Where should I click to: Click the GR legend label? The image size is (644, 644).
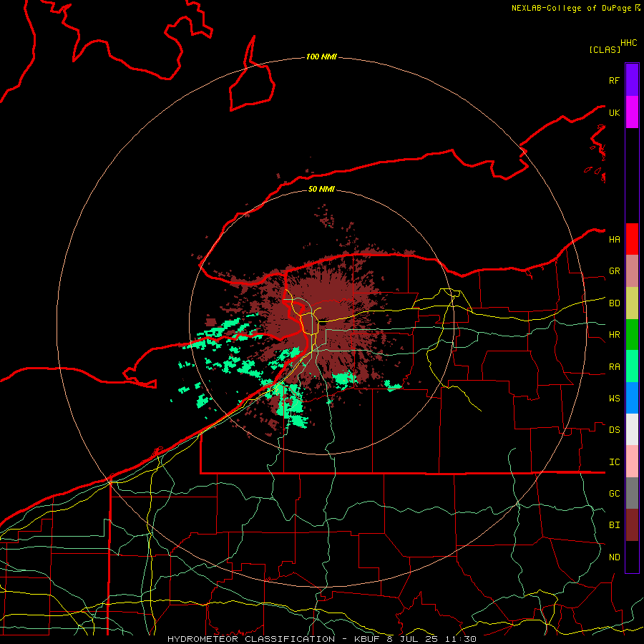(x=614, y=271)
